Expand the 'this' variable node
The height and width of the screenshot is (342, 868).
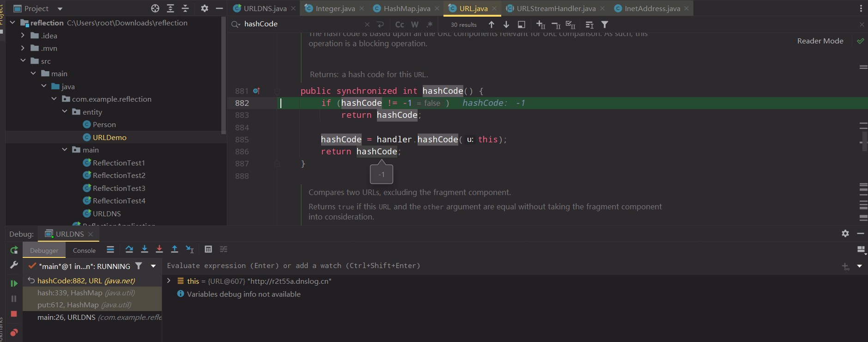click(169, 281)
